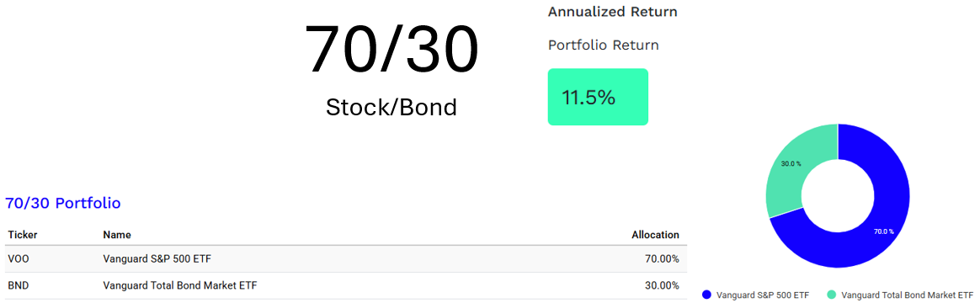
Task: Click the 70.00% allocation value
Action: tap(662, 258)
